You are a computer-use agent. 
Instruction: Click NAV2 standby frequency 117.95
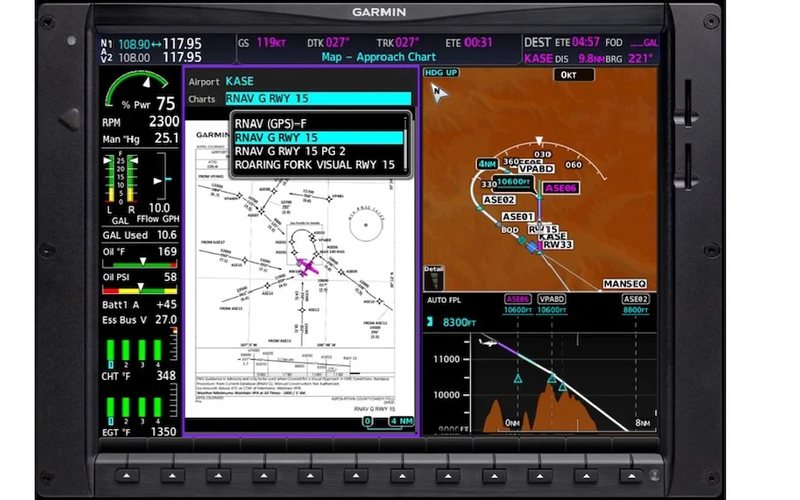click(182, 57)
